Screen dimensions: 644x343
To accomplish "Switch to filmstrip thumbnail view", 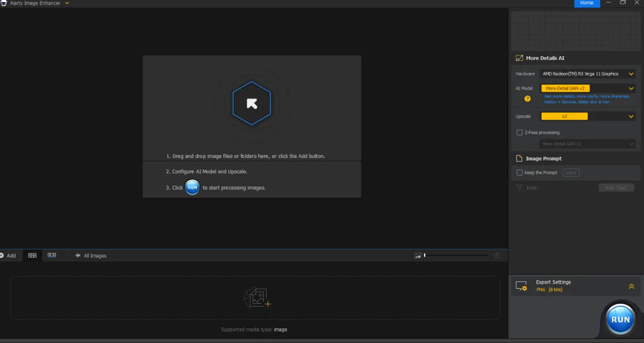I will [52, 255].
